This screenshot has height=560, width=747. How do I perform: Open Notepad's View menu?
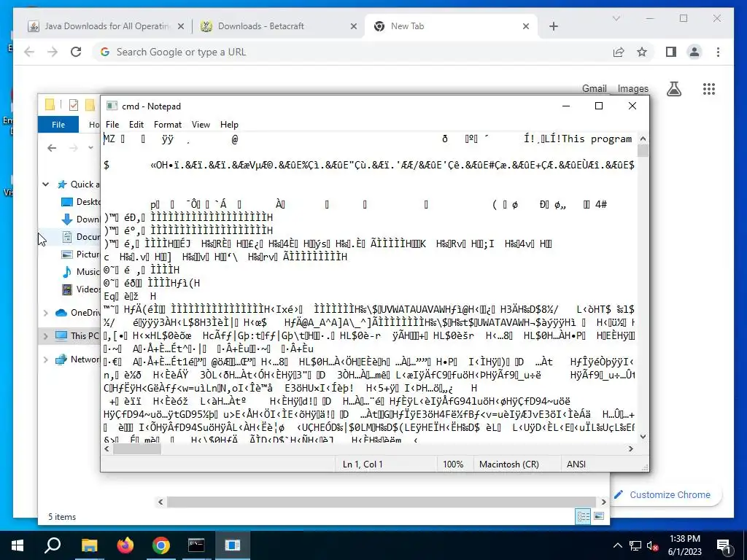tap(201, 124)
